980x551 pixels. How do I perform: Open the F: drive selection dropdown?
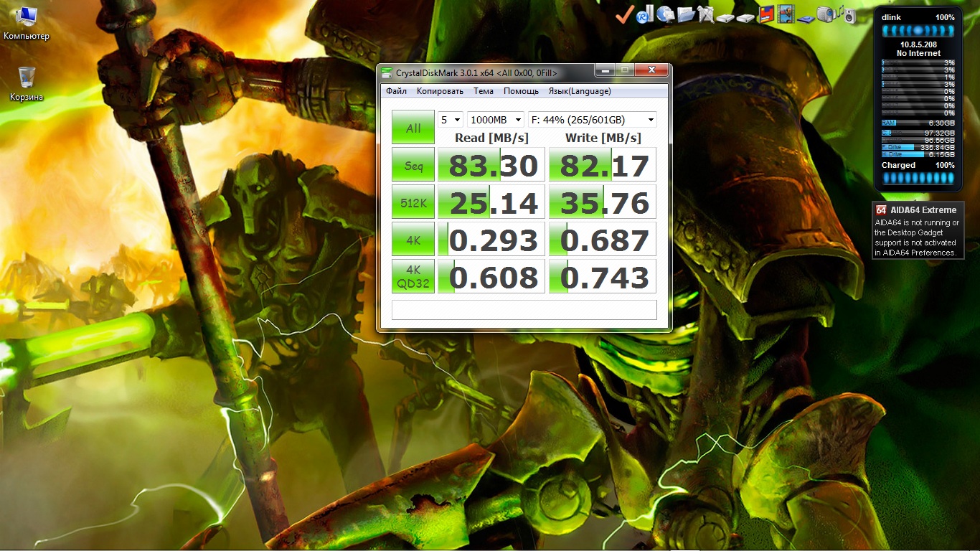point(593,120)
